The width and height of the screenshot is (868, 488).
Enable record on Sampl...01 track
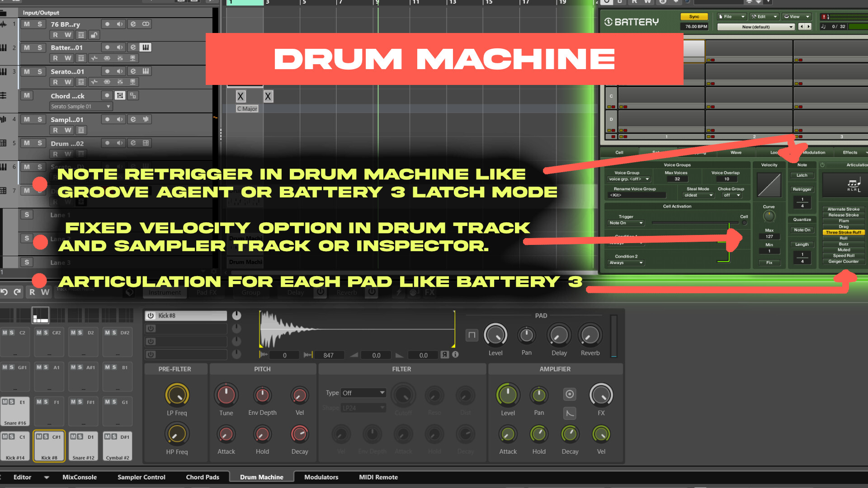[x=107, y=120]
